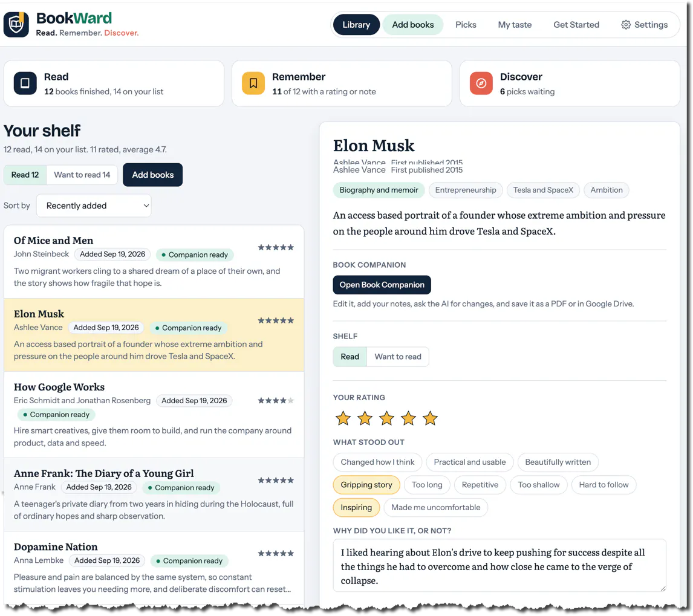Set rating to five stars

click(429, 418)
